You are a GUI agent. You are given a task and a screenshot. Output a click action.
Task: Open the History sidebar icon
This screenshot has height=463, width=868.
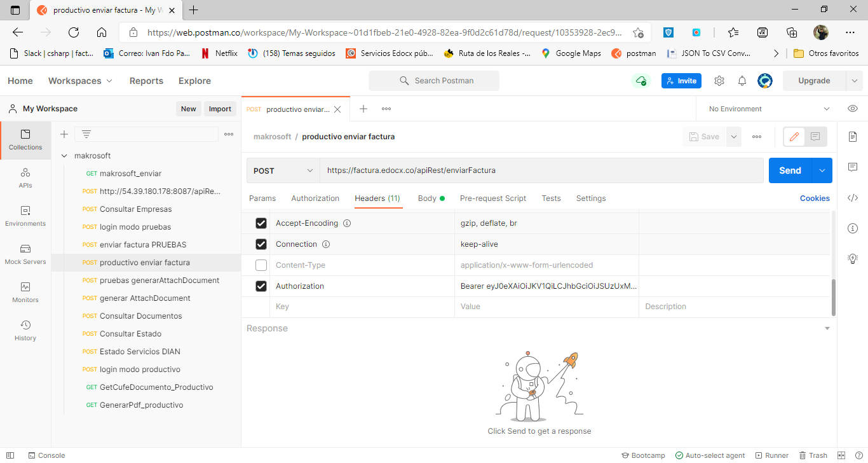(x=25, y=329)
